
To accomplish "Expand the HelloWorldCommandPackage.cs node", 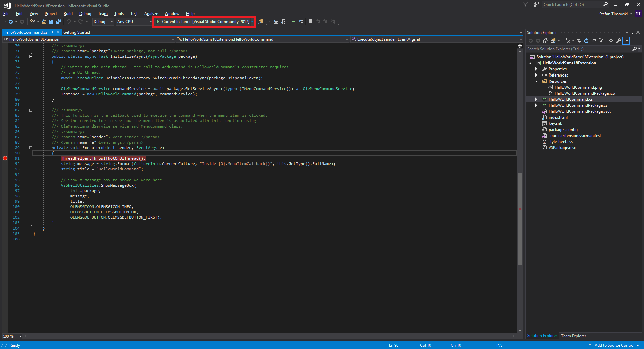I will tap(536, 105).
